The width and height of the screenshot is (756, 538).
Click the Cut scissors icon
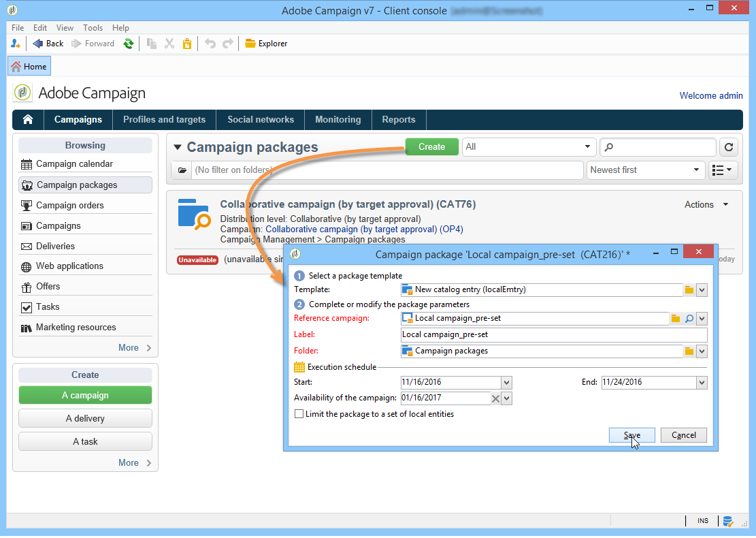[x=169, y=44]
